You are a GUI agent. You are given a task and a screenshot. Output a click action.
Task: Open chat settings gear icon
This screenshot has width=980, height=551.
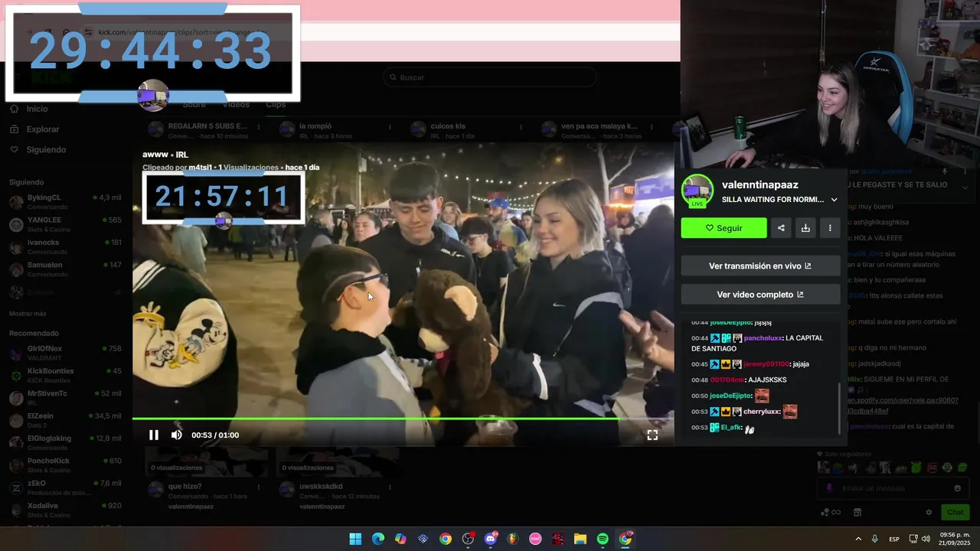tap(929, 512)
